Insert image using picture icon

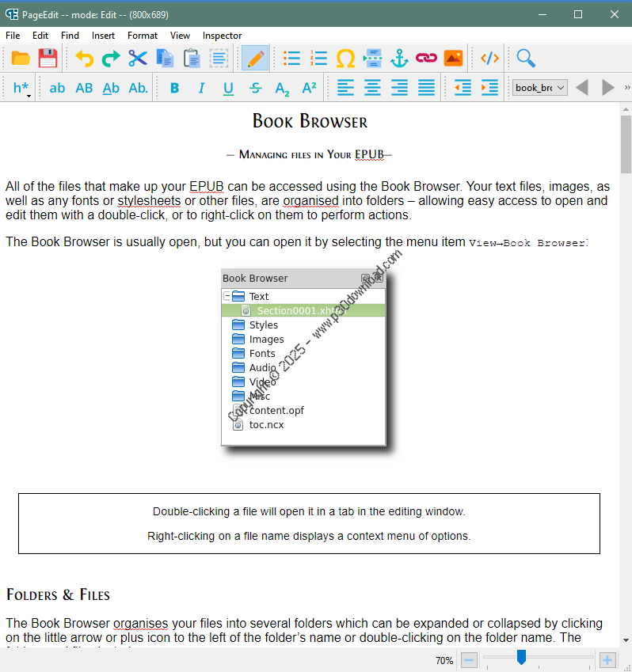pyautogui.click(x=453, y=58)
